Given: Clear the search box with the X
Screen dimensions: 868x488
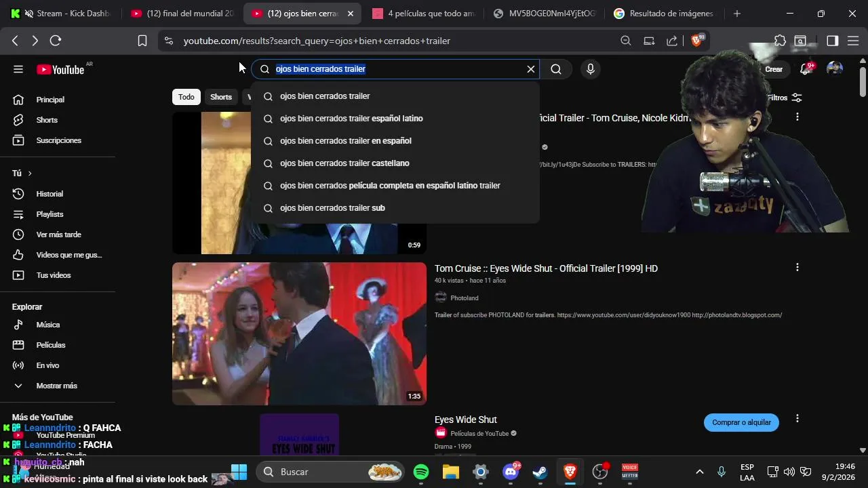Looking at the screenshot, I should click(531, 69).
